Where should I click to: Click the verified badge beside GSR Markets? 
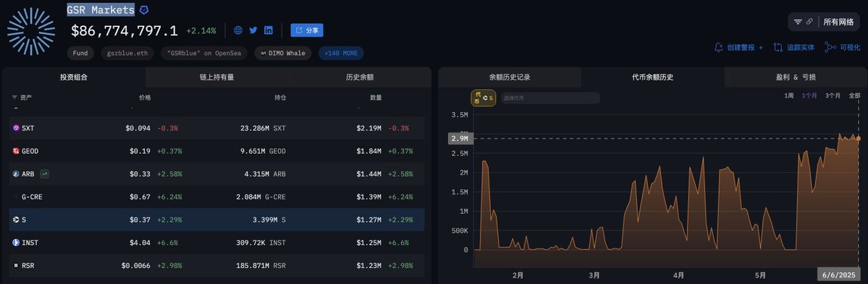pyautogui.click(x=144, y=10)
